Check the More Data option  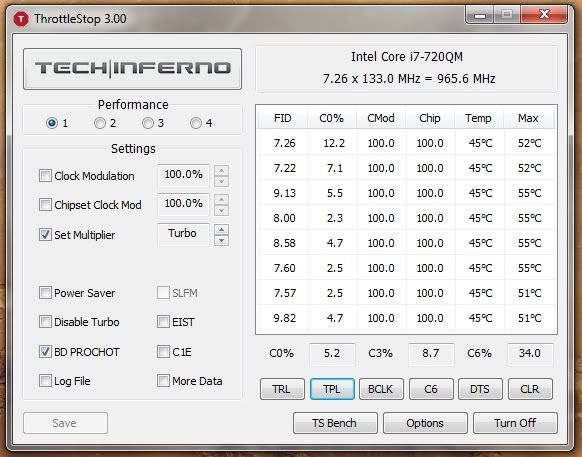pyautogui.click(x=163, y=381)
